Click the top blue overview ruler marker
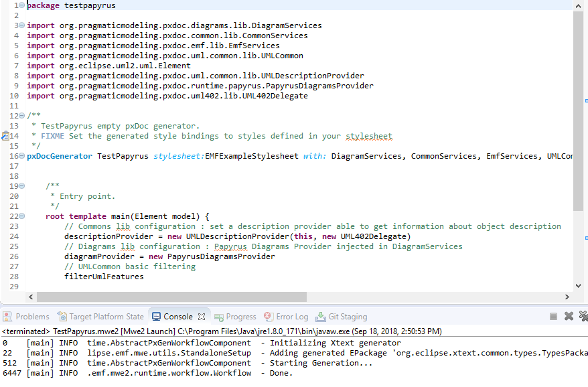 (x=585, y=100)
